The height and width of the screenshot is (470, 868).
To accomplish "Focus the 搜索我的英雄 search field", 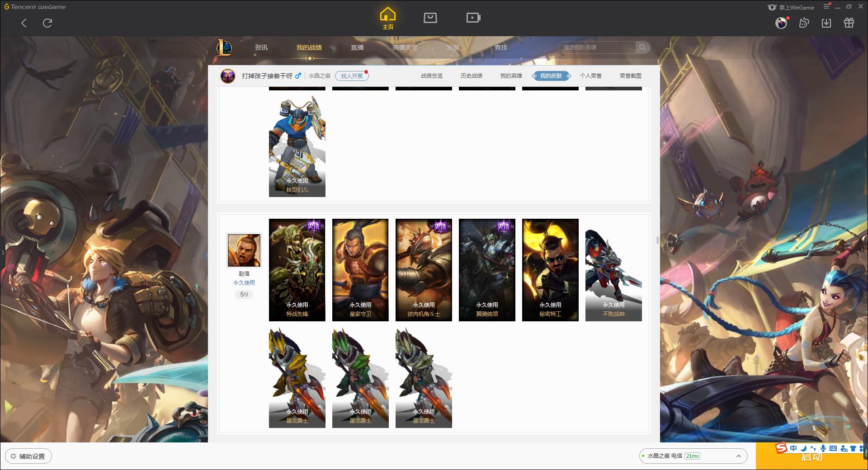I will coord(598,47).
